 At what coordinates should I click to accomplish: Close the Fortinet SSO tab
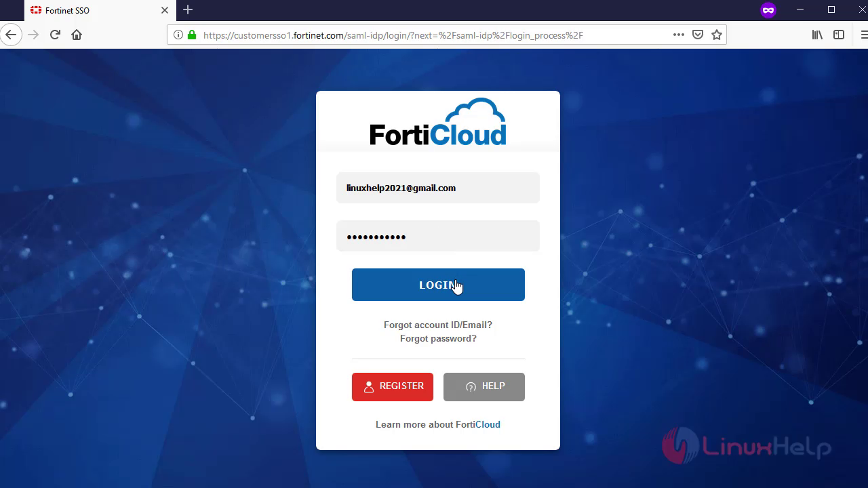[x=165, y=10]
